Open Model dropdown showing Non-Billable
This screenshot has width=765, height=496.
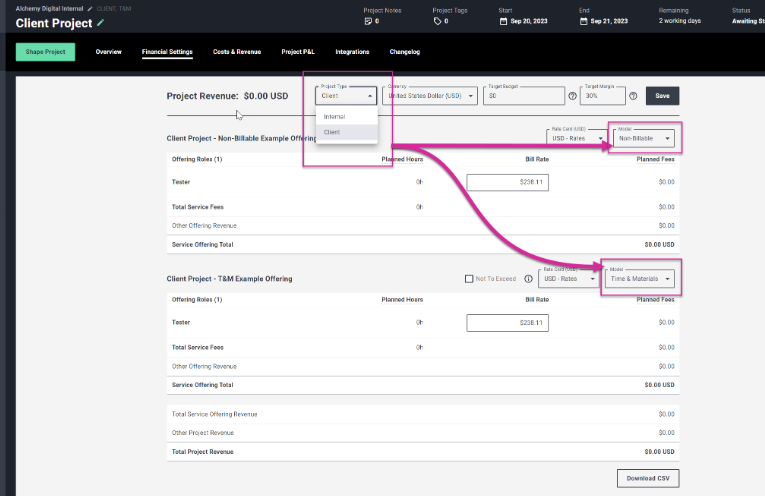pyautogui.click(x=644, y=138)
